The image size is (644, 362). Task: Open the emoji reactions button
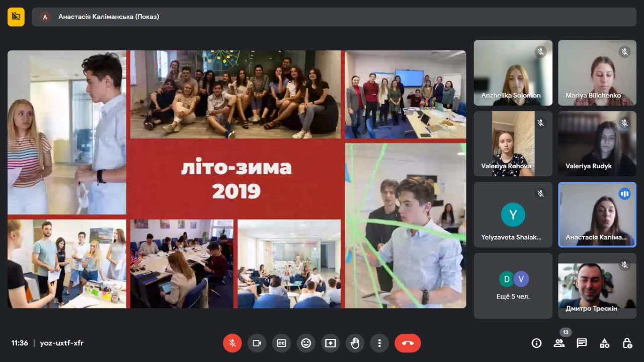[x=306, y=343]
